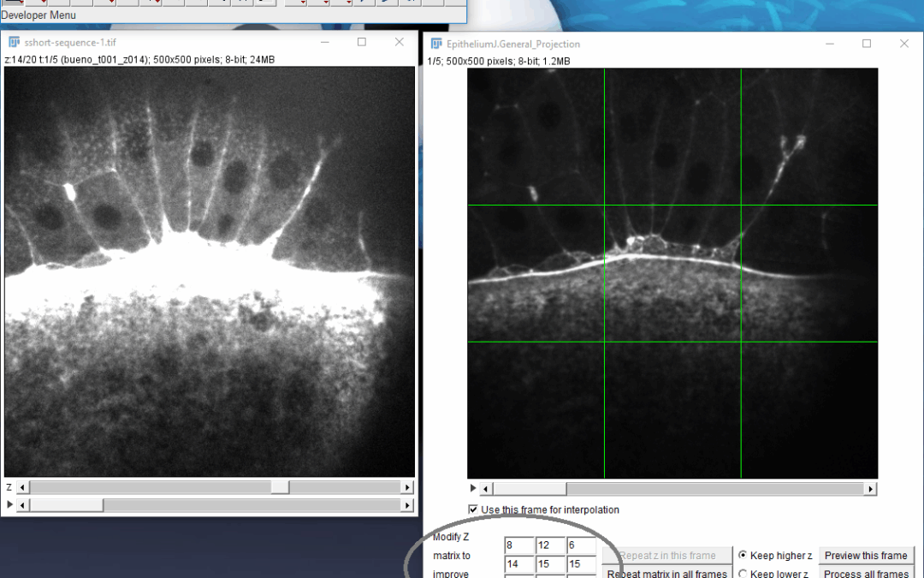The width and height of the screenshot is (924, 578).
Task: Click the Z matrix field containing 14
Action: (519, 563)
